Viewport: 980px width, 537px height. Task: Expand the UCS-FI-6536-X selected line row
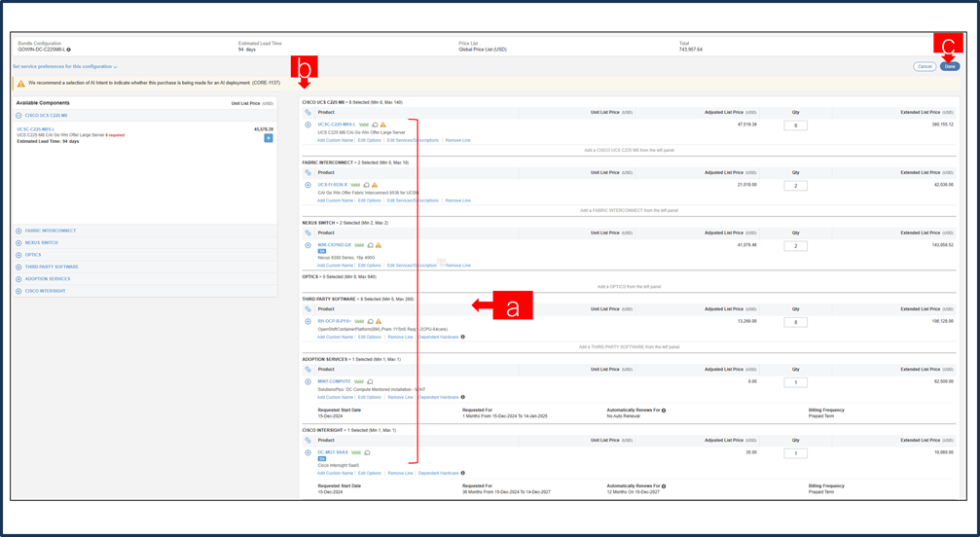[309, 185]
